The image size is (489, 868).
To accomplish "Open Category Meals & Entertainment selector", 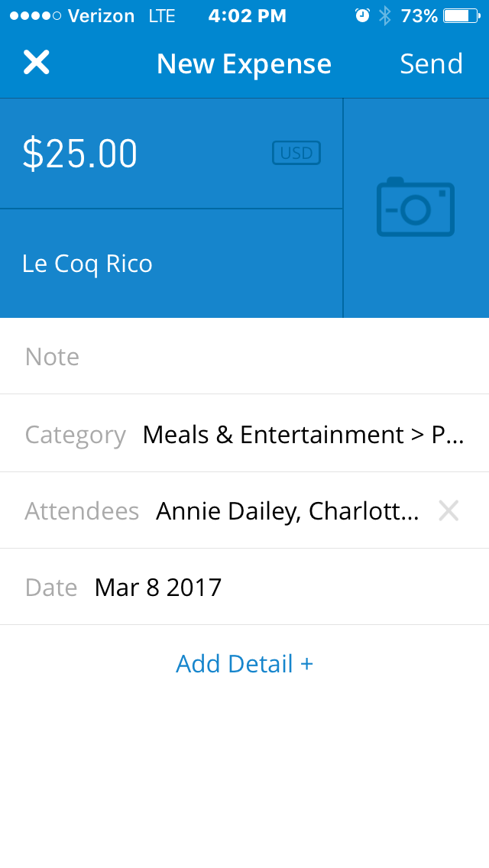I will tap(303, 434).
